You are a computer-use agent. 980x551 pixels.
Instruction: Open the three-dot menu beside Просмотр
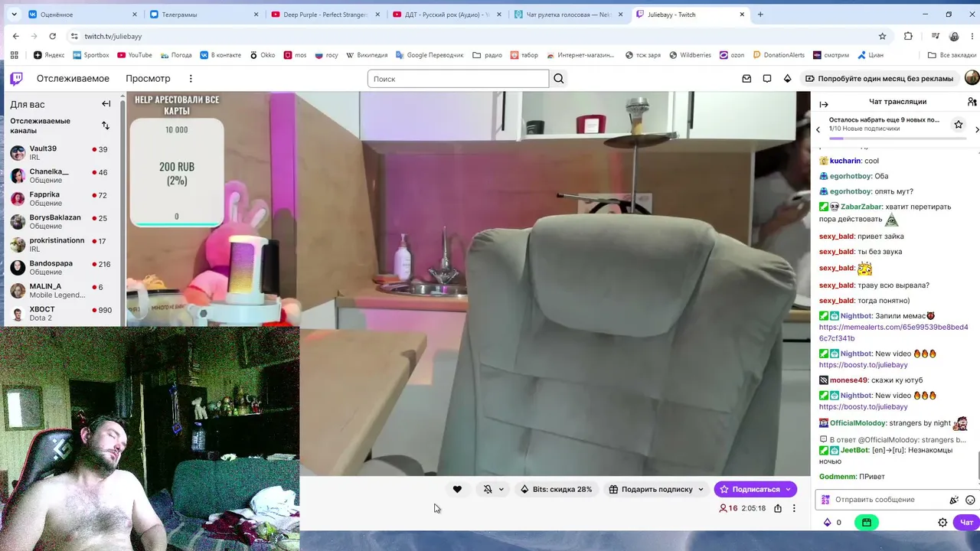(x=191, y=79)
